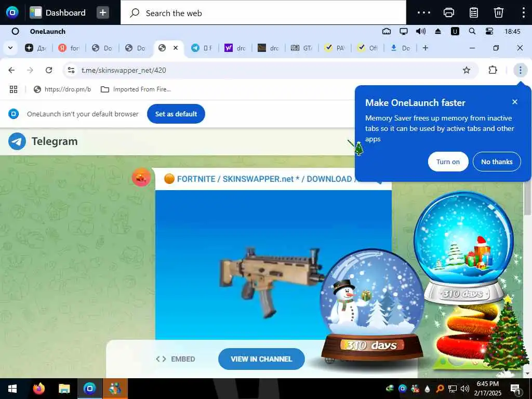Click the tray network icon
Viewport: 532px width, 399px height.
[x=452, y=389]
